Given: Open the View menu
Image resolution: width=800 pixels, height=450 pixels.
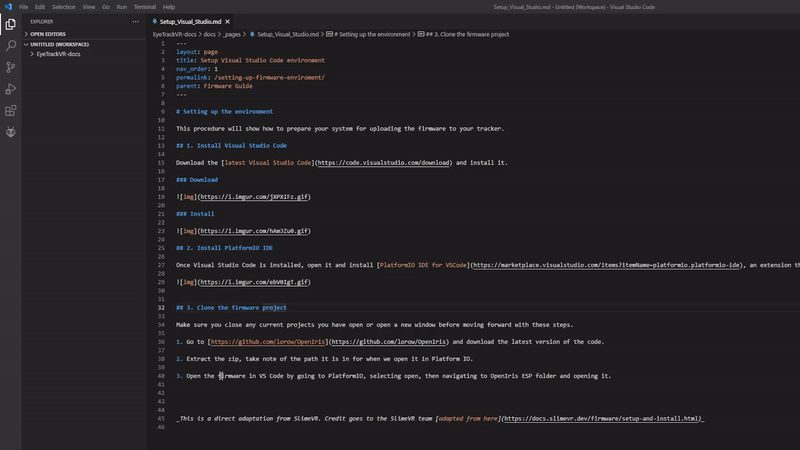Looking at the screenshot, I should (x=89, y=7).
